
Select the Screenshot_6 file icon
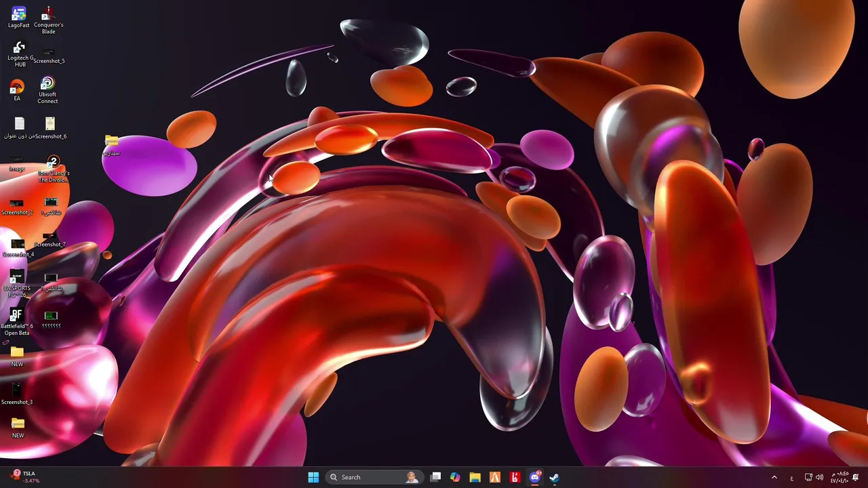[50, 128]
